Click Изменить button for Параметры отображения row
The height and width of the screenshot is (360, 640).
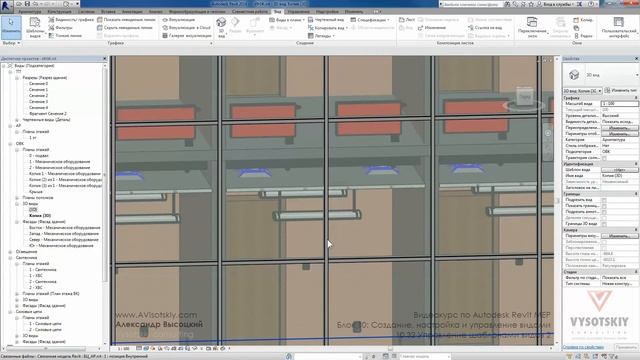pyautogui.click(x=619, y=134)
